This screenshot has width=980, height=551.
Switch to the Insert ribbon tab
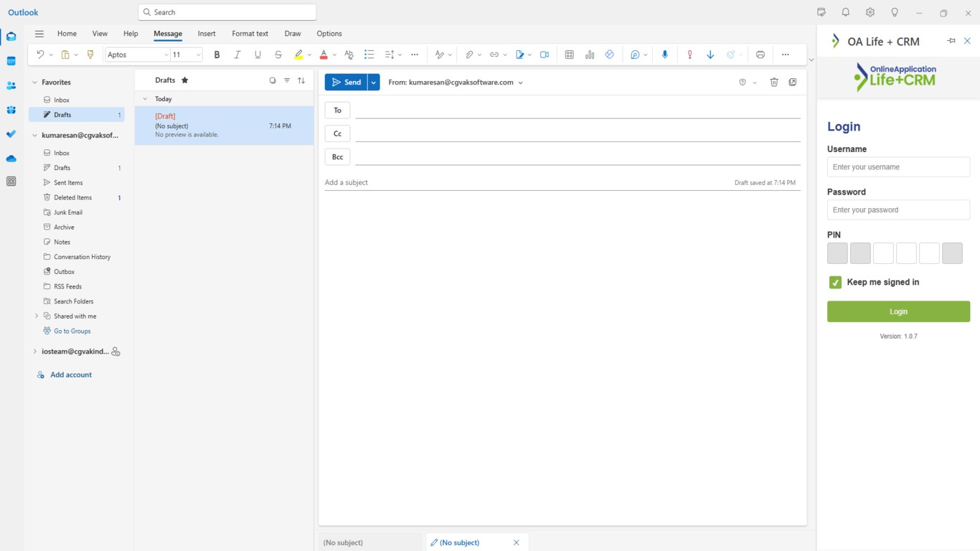click(x=207, y=34)
